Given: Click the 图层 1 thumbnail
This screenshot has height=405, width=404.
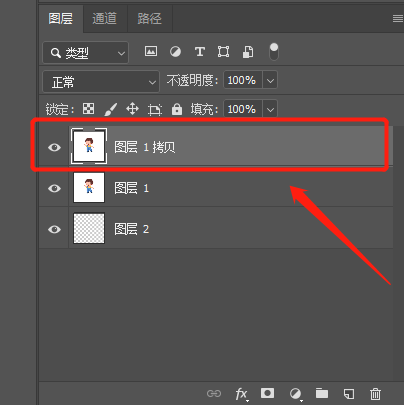Looking at the screenshot, I should tap(89, 187).
